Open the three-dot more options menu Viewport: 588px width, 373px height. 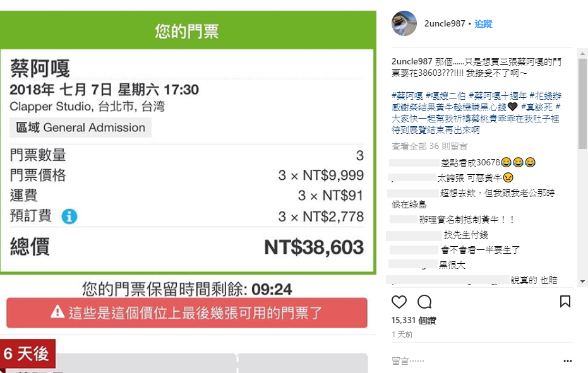[x=567, y=361]
